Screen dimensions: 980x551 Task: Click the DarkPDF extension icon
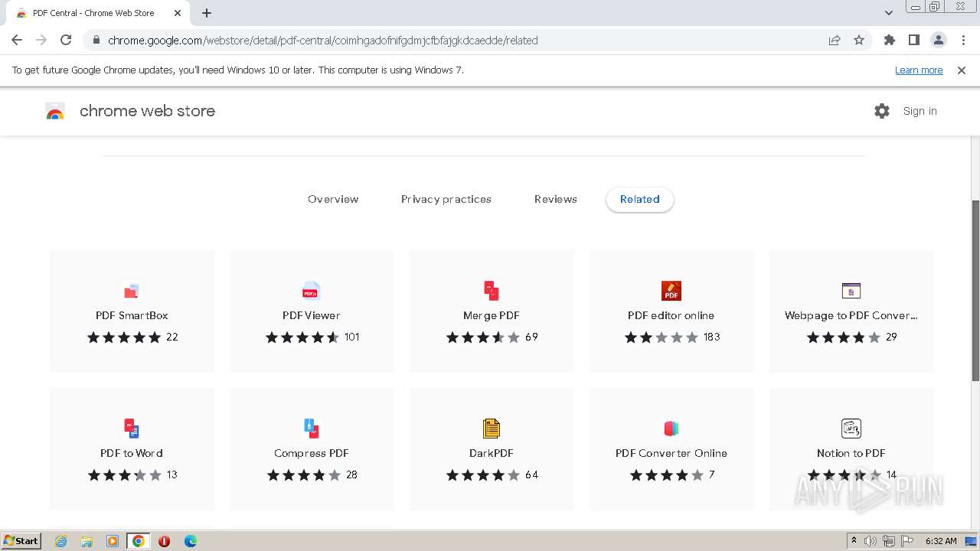[492, 428]
